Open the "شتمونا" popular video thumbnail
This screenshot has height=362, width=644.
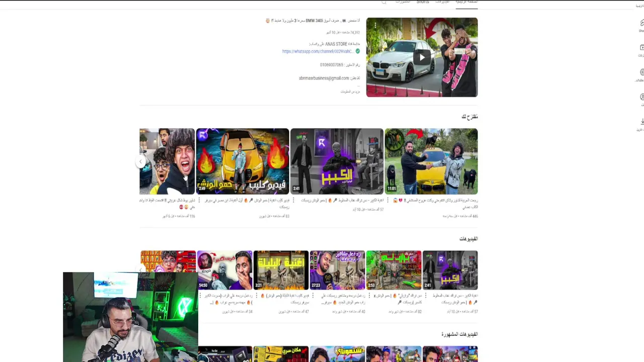coord(338,354)
